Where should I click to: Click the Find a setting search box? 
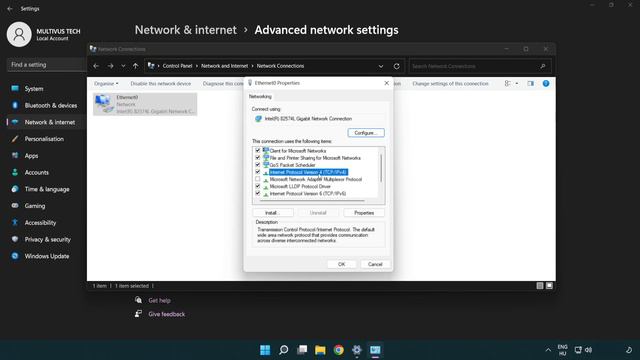pyautogui.click(x=46, y=64)
